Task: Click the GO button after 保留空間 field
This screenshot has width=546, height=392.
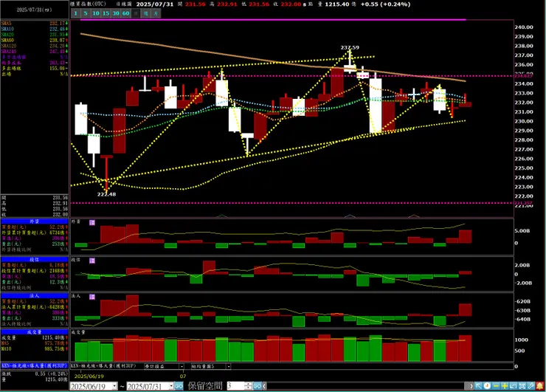Action: pyautogui.click(x=258, y=386)
